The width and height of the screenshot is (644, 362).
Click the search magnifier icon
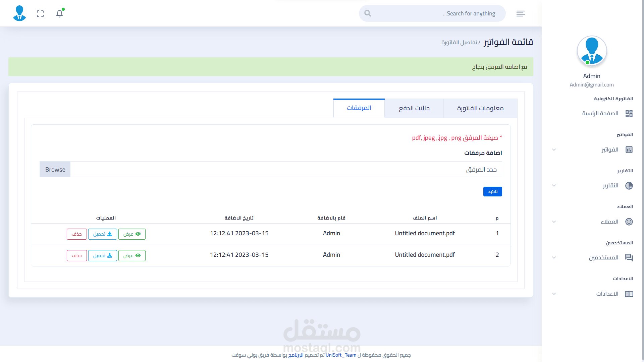click(368, 13)
